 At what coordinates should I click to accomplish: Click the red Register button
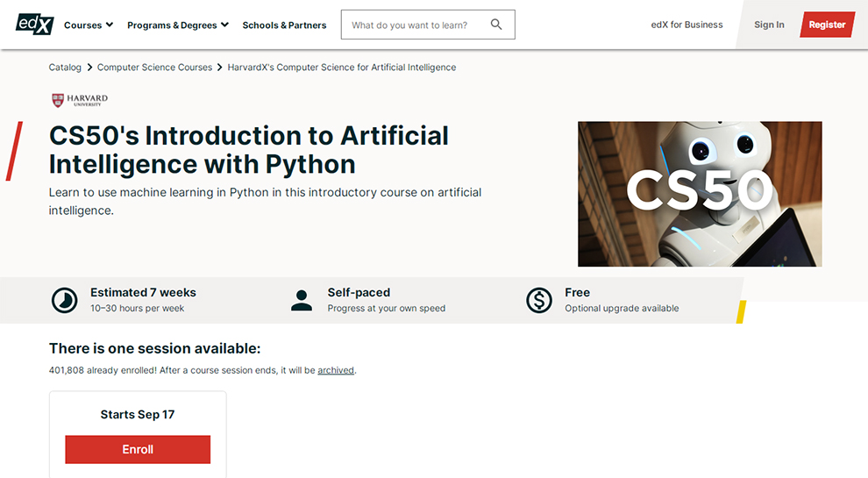(827, 25)
